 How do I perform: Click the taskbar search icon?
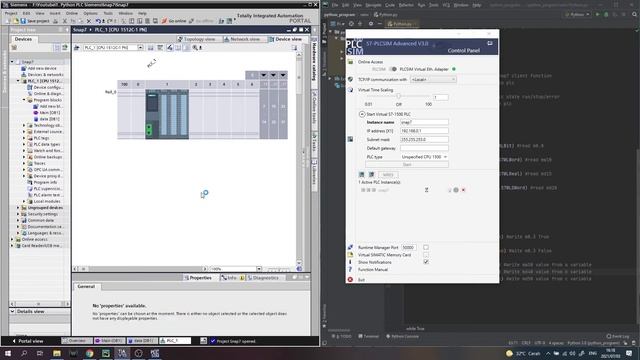24,353
